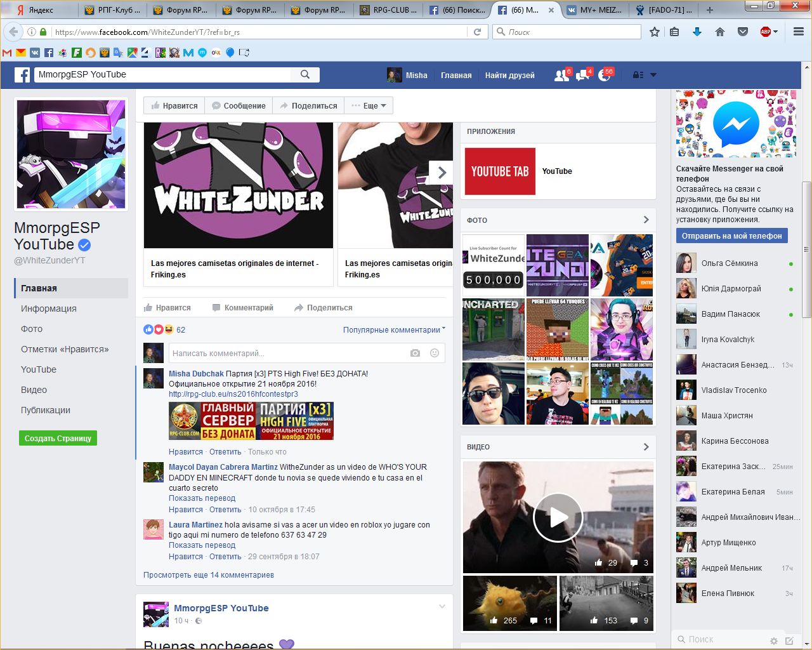812x650 pixels.
Task: Open friend requests notifications icon
Action: click(561, 76)
